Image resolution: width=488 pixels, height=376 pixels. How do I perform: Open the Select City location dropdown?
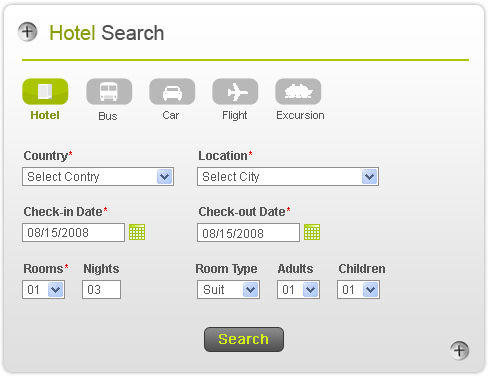coord(288,177)
